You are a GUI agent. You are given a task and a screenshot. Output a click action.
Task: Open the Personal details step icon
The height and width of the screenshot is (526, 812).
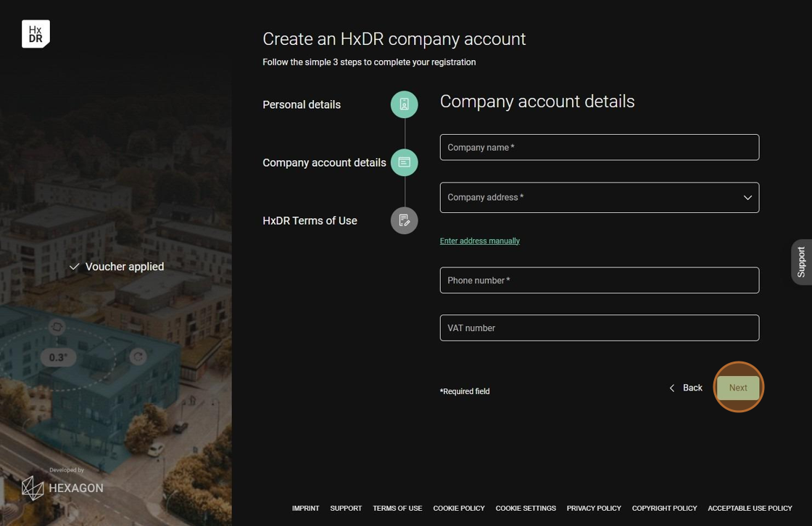[x=404, y=104]
